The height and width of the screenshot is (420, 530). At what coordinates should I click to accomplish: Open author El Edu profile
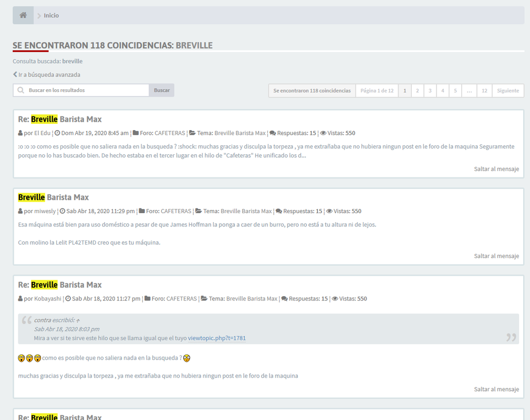click(42, 133)
